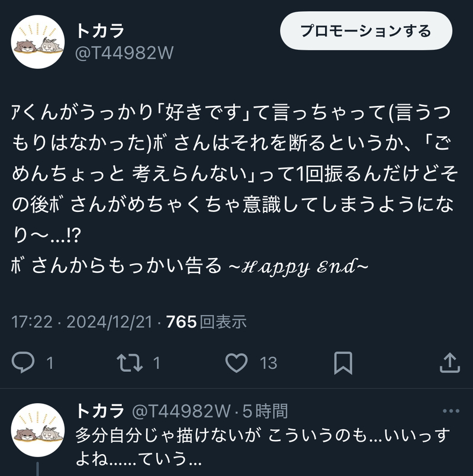
Task: Bookmark this tweet
Action: click(343, 363)
